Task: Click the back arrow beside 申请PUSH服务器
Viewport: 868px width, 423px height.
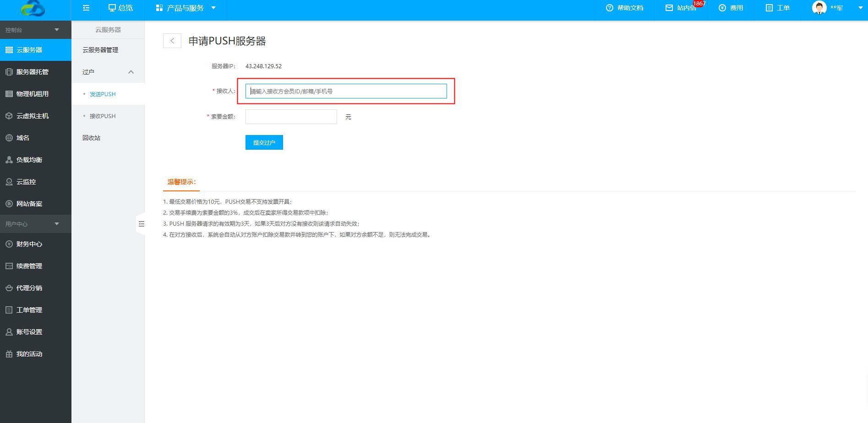Action: pyautogui.click(x=172, y=41)
